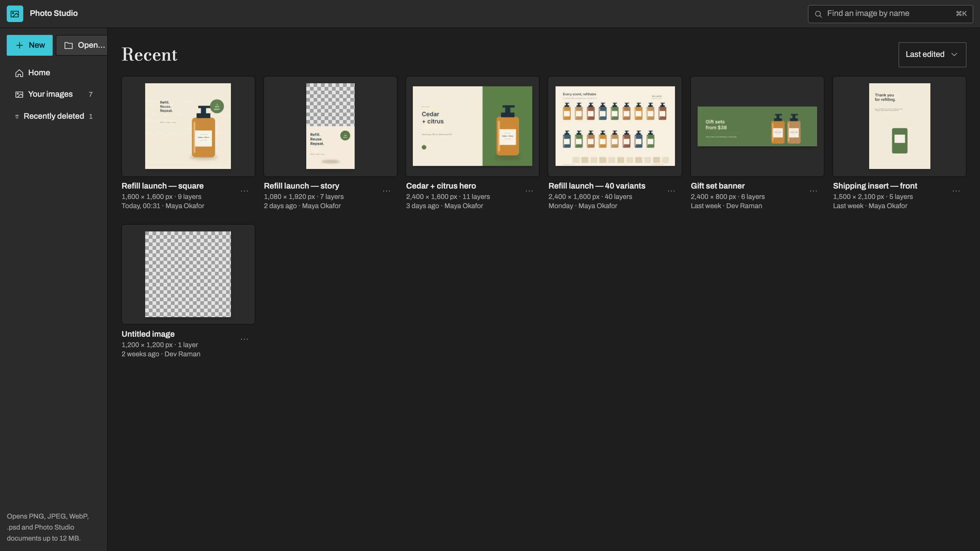Open Shipping insert — front thumbnail
Screen dimensions: 980x551
899,126
